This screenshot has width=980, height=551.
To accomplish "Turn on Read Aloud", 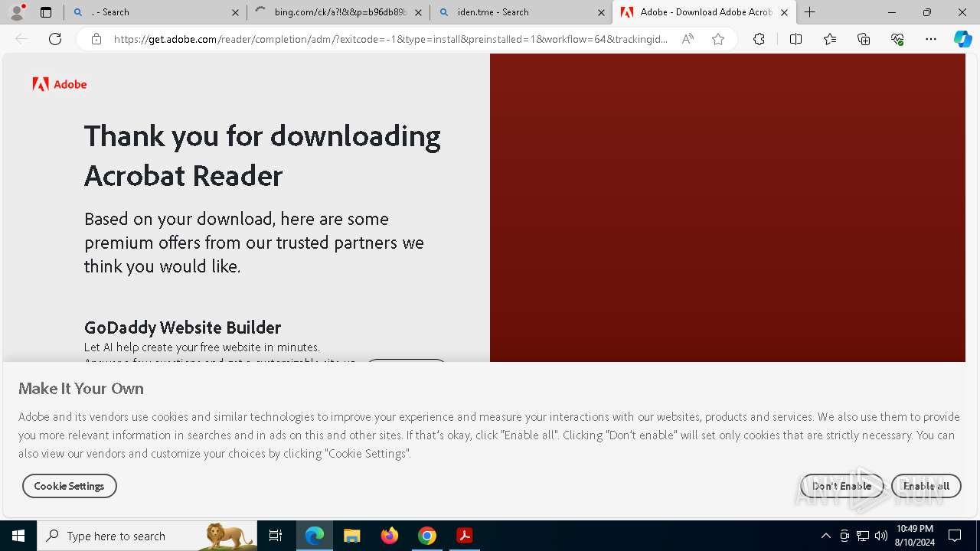I will 688,39.
